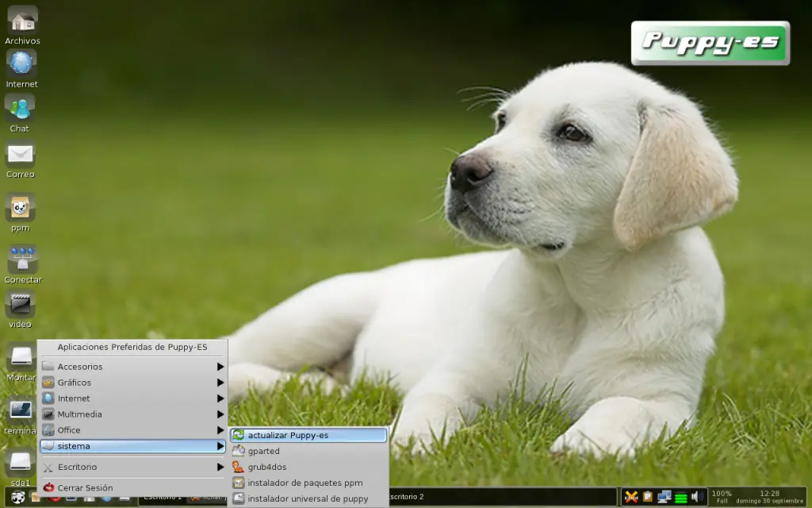Expand the arrow beside Multimedia
812x508 pixels.
click(x=220, y=414)
